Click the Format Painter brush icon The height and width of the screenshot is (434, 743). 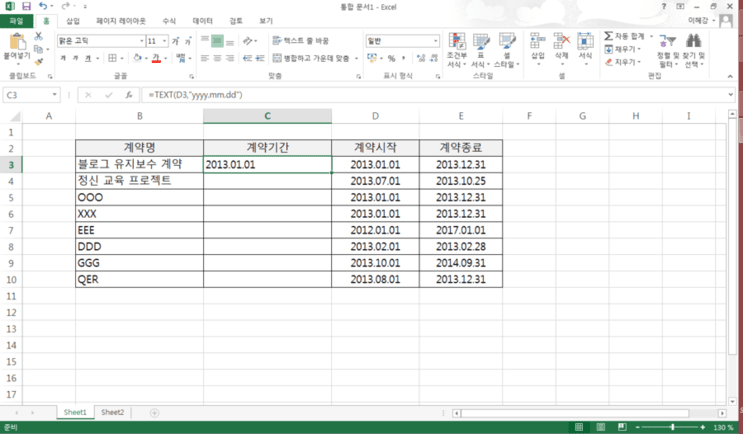[39, 62]
